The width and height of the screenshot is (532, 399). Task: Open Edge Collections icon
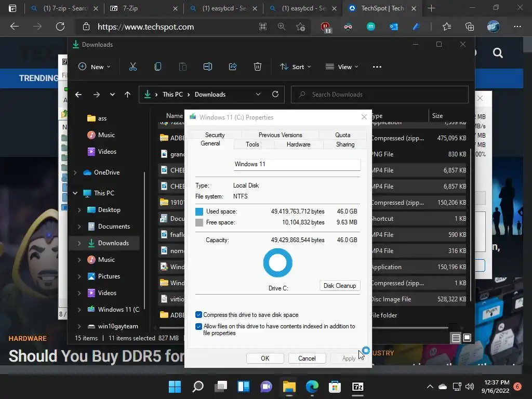[470, 26]
